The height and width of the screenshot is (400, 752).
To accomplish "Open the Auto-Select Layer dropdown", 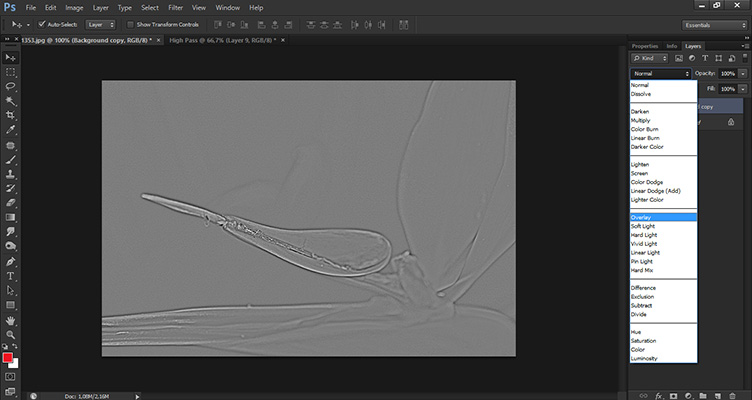I will point(101,24).
